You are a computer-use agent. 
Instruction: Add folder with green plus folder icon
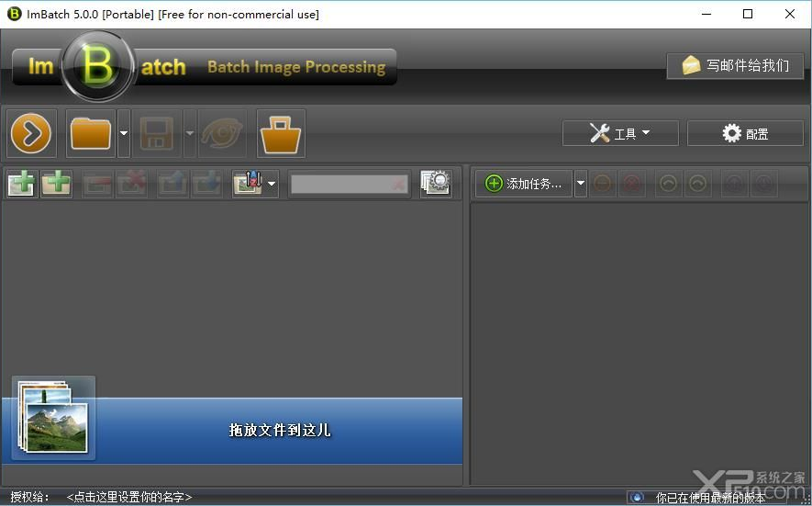[x=57, y=184]
